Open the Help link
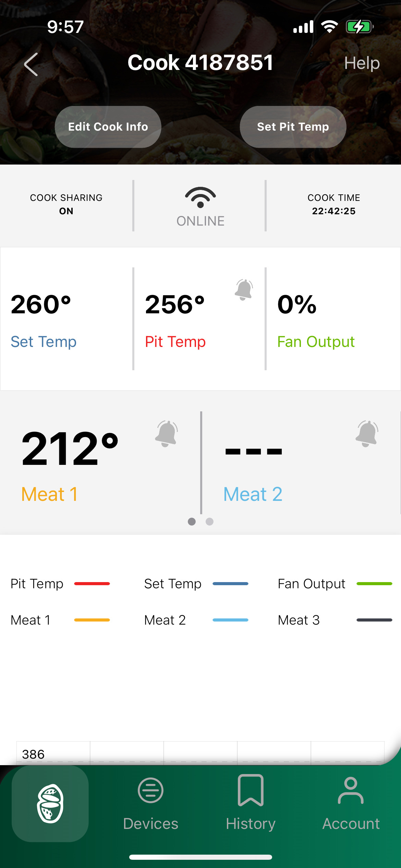 tap(362, 63)
